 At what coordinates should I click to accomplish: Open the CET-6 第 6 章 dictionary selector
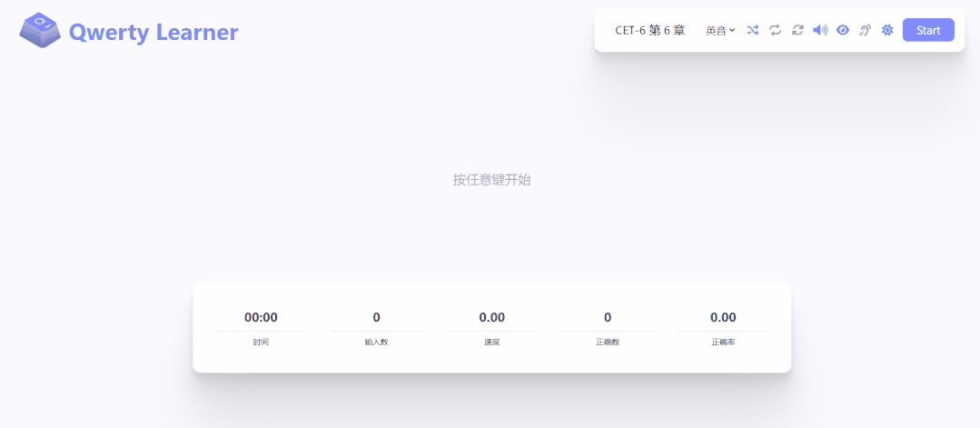click(650, 30)
